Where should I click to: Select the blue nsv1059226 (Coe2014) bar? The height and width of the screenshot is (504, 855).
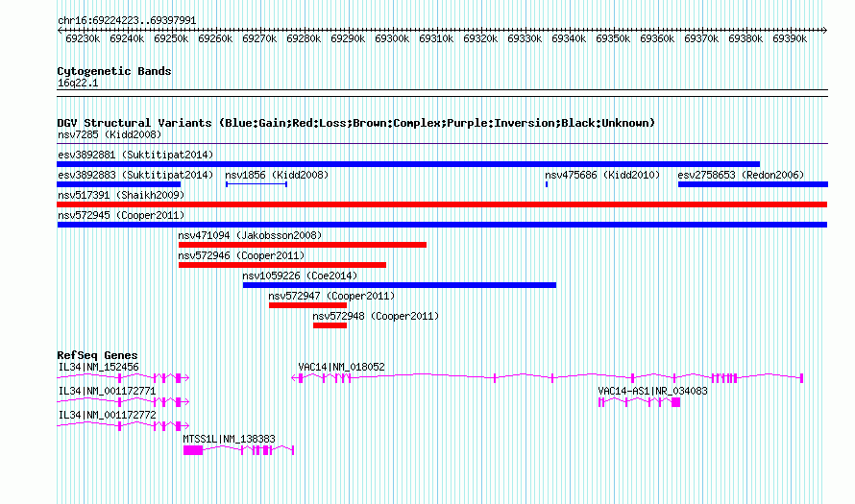click(x=400, y=285)
